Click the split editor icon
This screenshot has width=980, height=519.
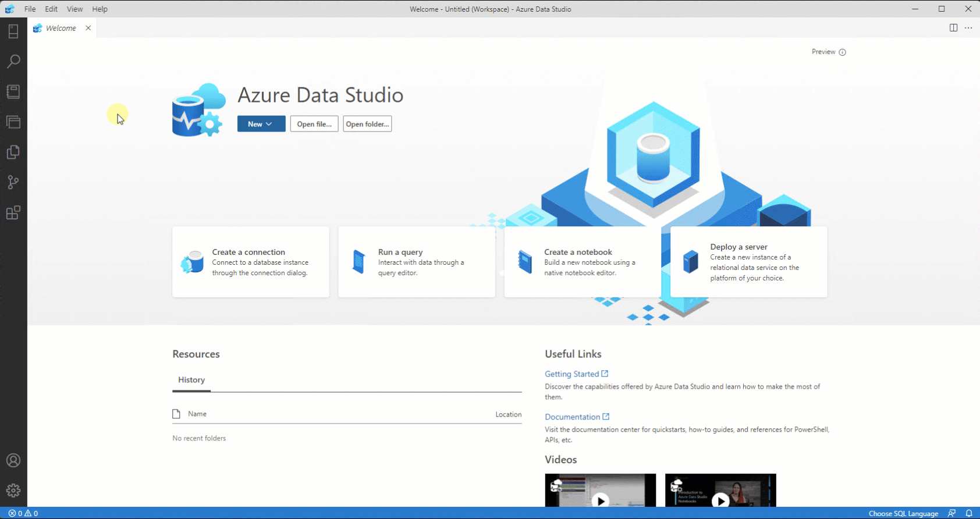coord(953,28)
